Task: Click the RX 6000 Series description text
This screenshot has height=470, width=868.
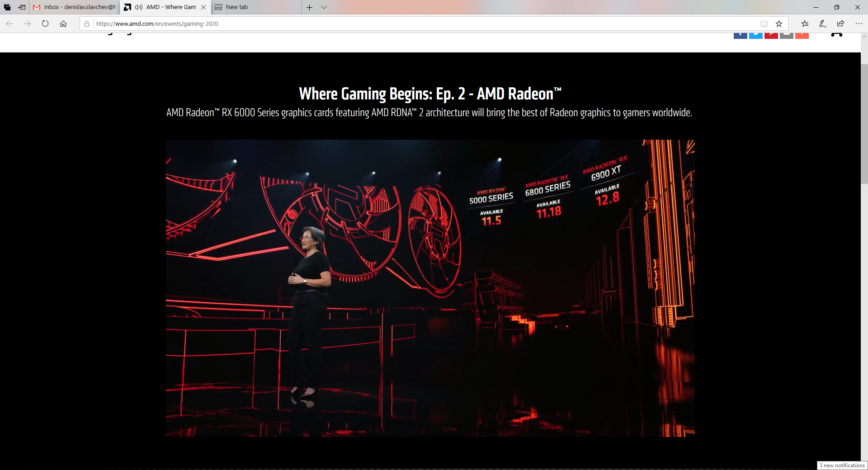Action: pos(429,113)
